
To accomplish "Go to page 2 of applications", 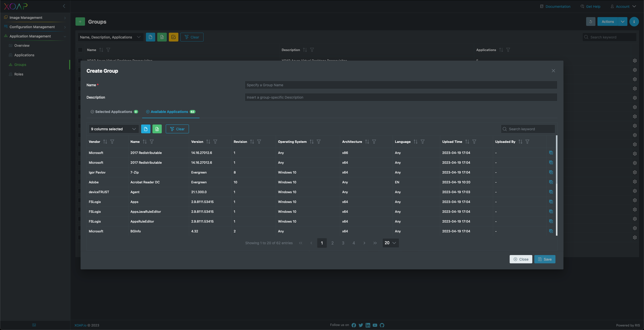I will coord(333,243).
